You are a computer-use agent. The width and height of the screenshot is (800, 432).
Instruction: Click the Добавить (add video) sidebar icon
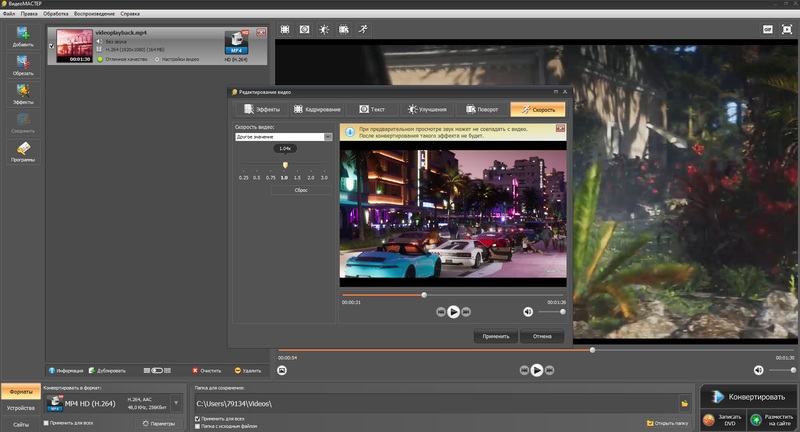coord(23,37)
